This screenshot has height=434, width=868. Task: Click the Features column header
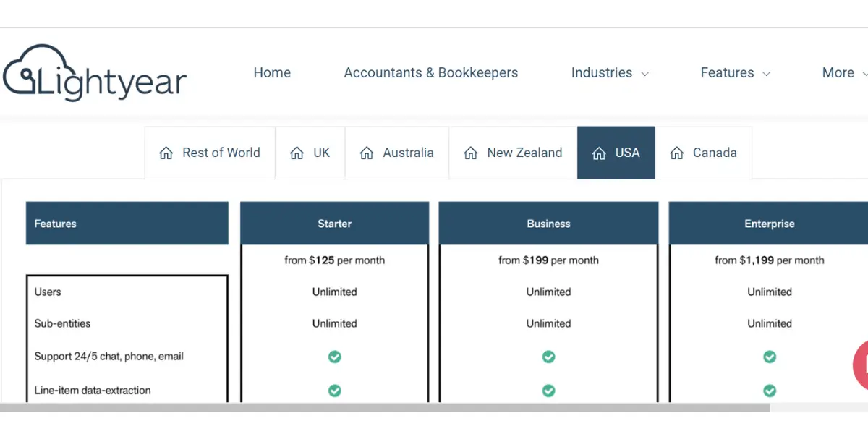click(127, 224)
